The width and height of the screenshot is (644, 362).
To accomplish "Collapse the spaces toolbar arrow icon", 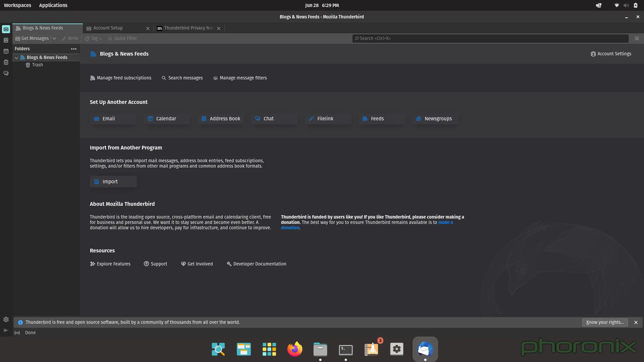I will click(x=6, y=330).
